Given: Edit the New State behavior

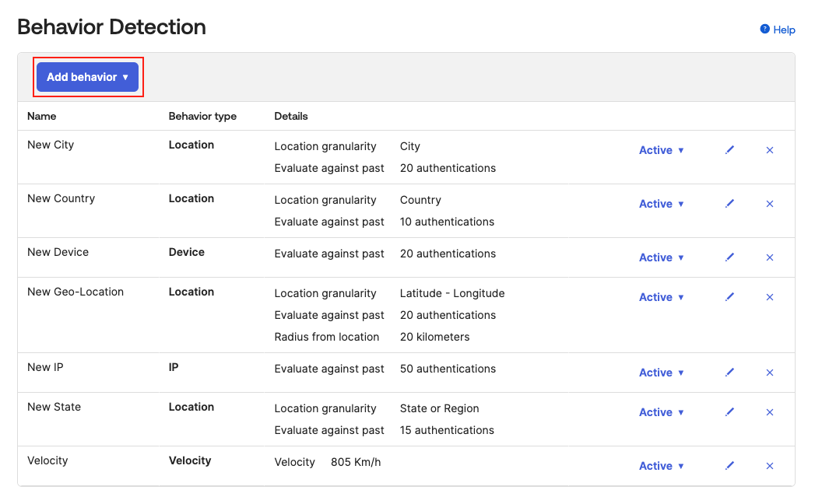Looking at the screenshot, I should 729,412.
